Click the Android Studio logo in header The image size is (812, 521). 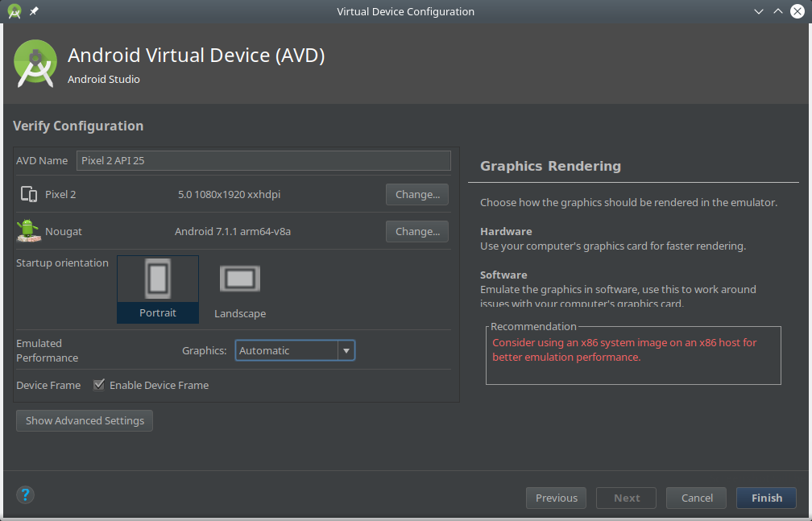pyautogui.click(x=35, y=64)
